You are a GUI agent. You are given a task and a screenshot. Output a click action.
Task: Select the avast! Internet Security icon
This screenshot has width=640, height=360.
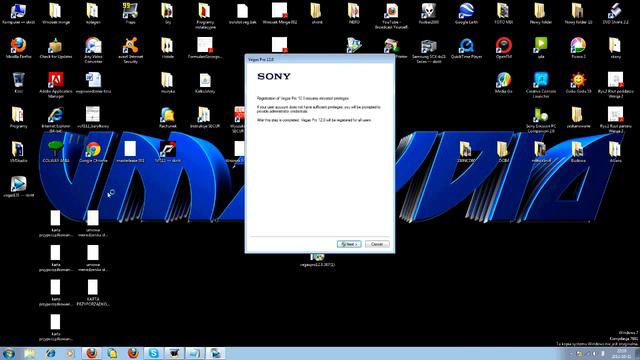131,50
